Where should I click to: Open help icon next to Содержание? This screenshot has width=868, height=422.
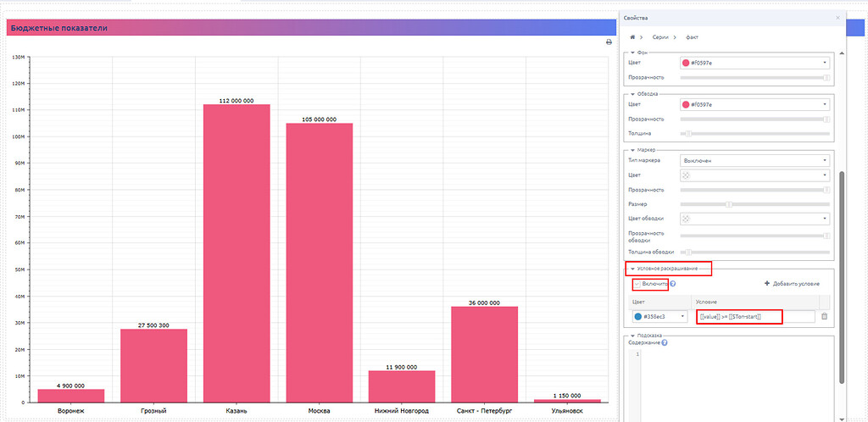click(665, 343)
